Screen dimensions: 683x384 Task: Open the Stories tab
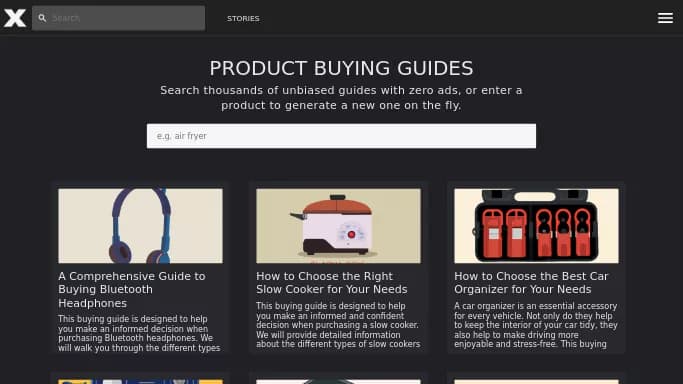[243, 18]
